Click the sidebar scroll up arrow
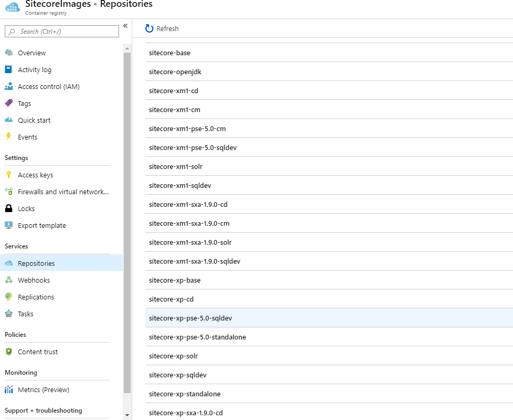Image resolution: width=513 pixels, height=420 pixels. click(x=126, y=48)
